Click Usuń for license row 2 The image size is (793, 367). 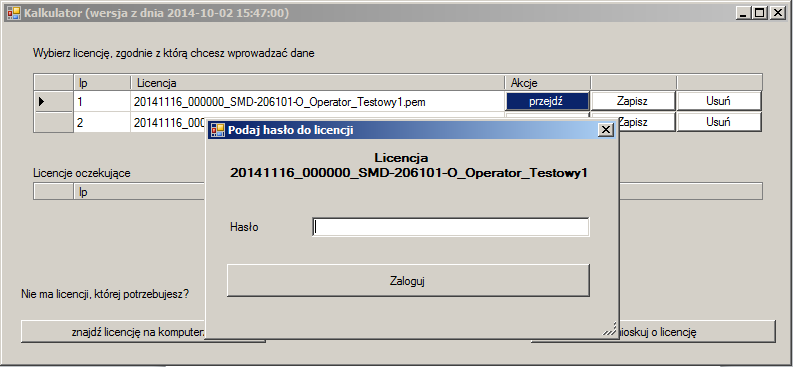click(719, 122)
